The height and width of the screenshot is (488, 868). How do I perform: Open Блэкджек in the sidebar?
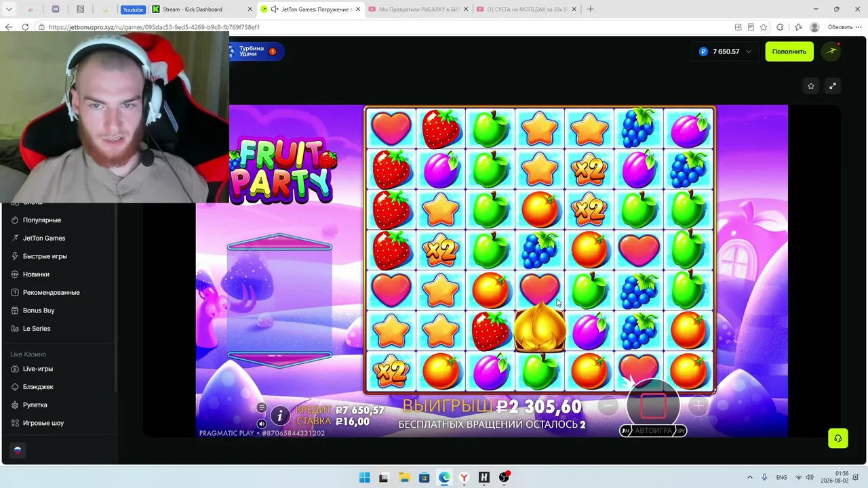pos(38,387)
